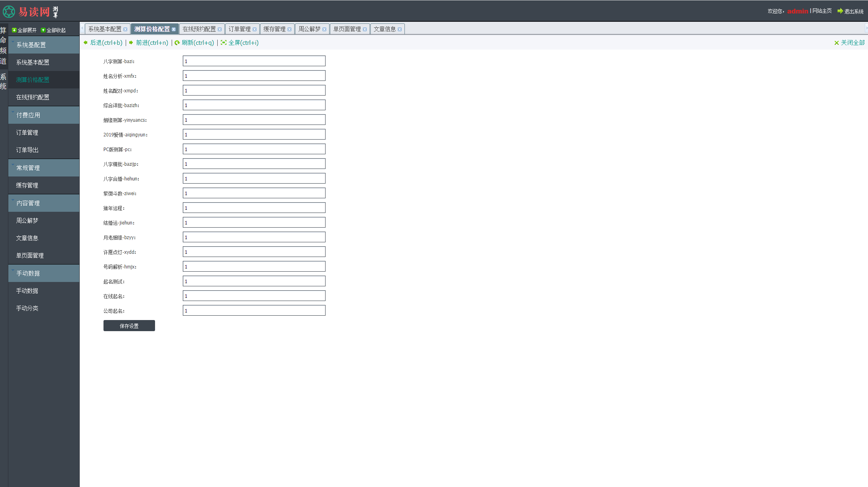Click the 八字测算-bazi price input field

pos(254,61)
